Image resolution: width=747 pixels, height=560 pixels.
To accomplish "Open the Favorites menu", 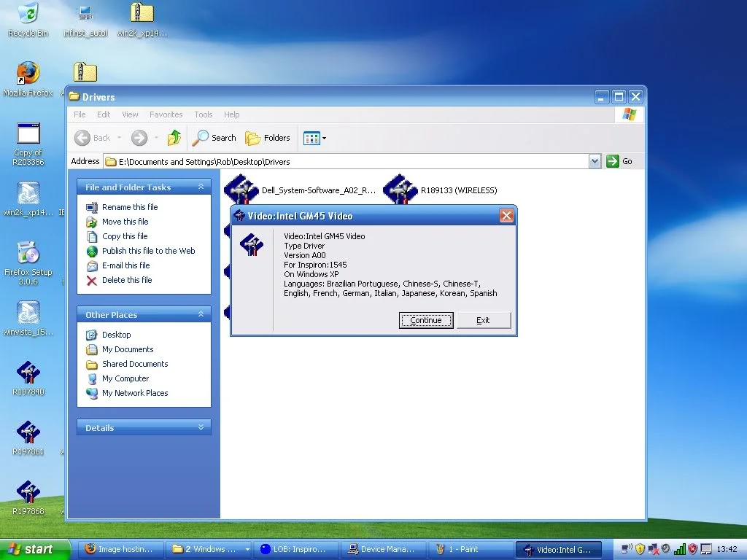I will coord(166,114).
